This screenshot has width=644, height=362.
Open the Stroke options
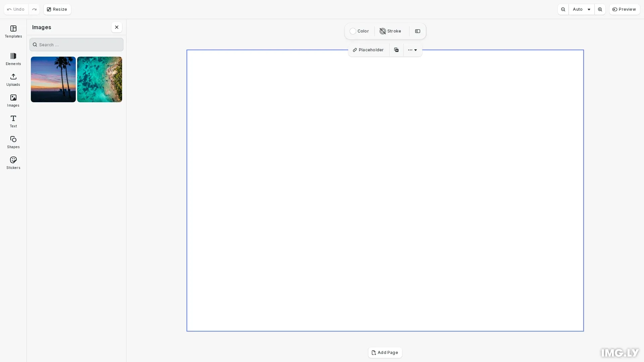click(x=390, y=31)
